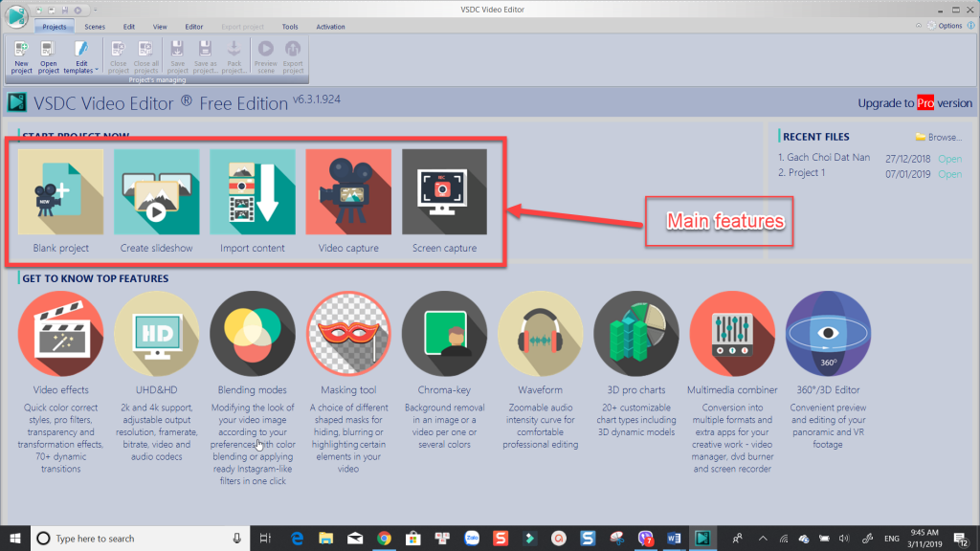Click the Open project ribbon icon
This screenshot has width=980, height=551.
point(48,57)
